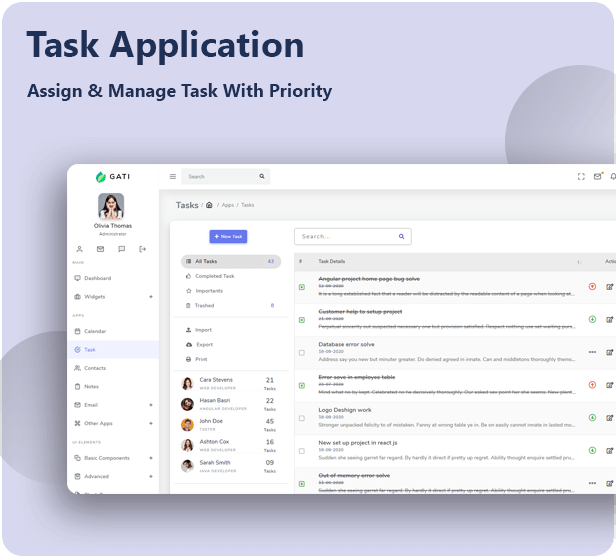Show Importants tasks
The height and width of the screenshot is (560, 616).
tap(231, 291)
